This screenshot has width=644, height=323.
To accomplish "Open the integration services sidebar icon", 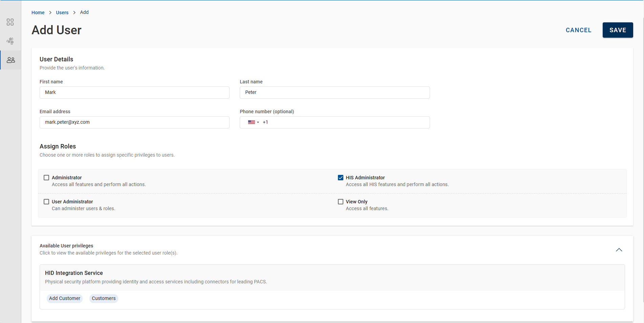I will pyautogui.click(x=10, y=41).
